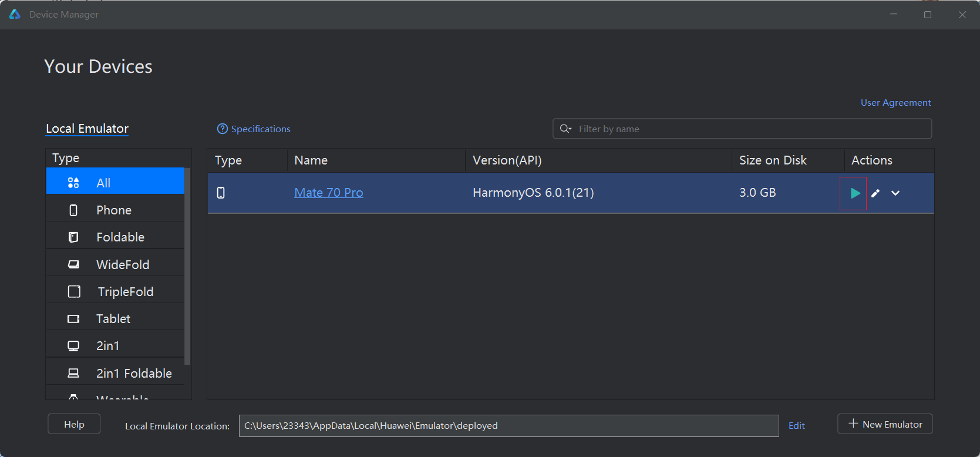Click the Tablet device icon
Image resolution: width=980 pixels, height=457 pixels.
tap(73, 319)
